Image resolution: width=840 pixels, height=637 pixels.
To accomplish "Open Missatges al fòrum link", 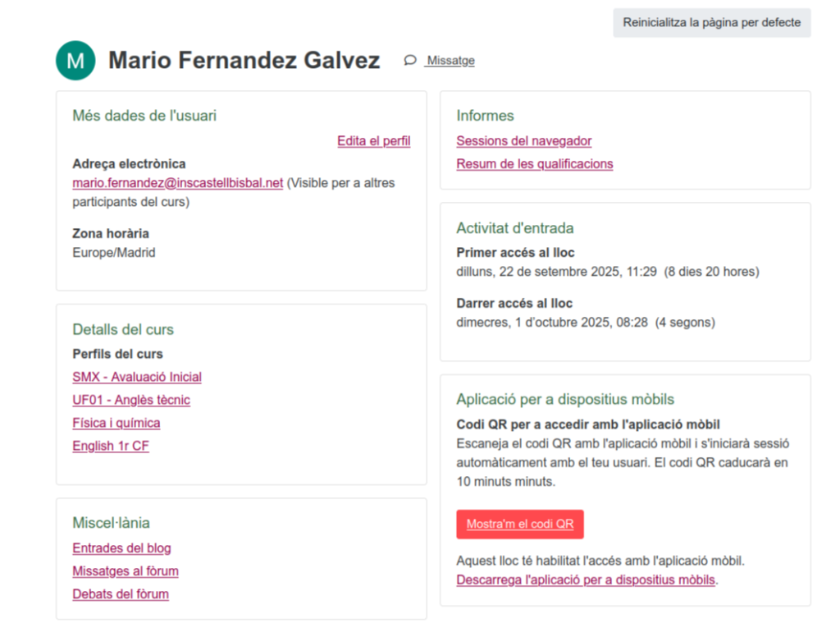I will [126, 571].
